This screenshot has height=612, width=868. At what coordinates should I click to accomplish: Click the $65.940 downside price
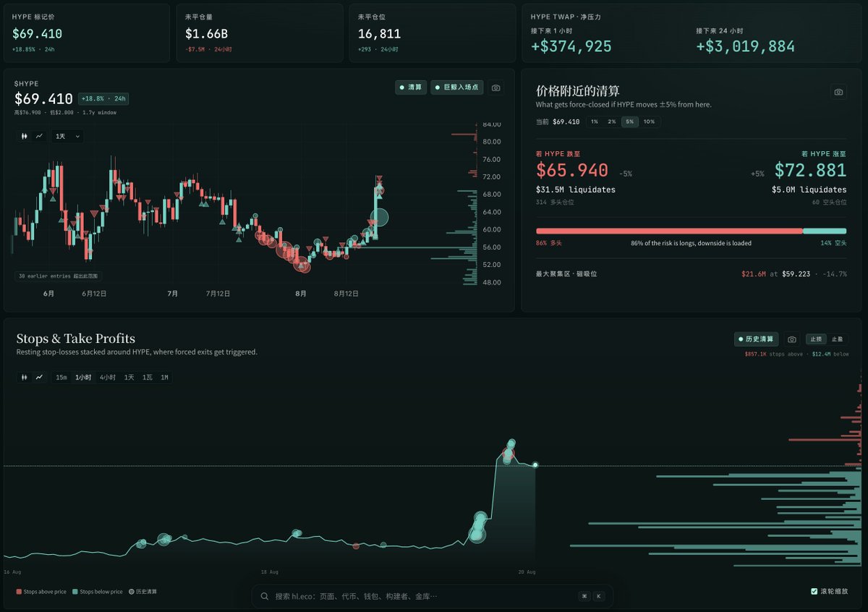click(x=574, y=171)
